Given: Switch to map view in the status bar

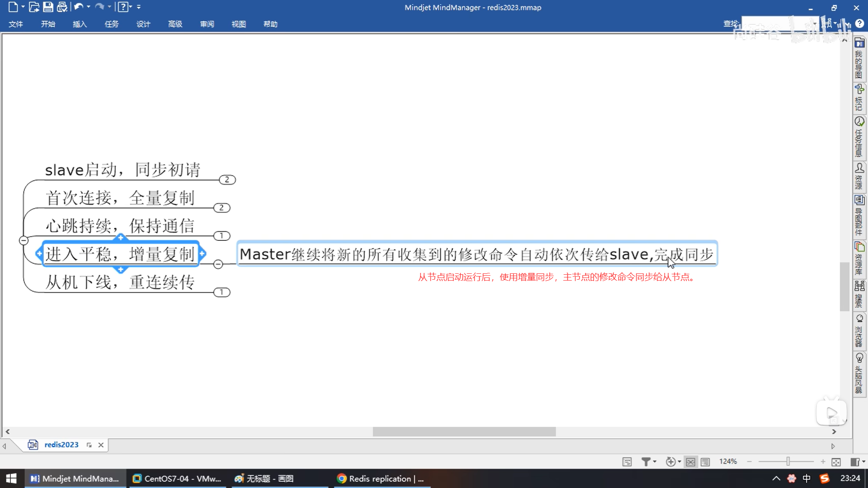Looking at the screenshot, I should click(x=690, y=462).
